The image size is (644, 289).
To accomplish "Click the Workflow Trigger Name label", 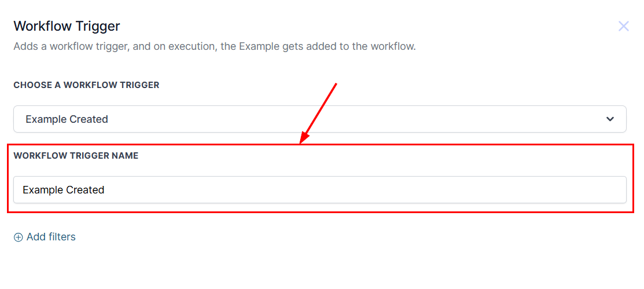I will (x=76, y=156).
